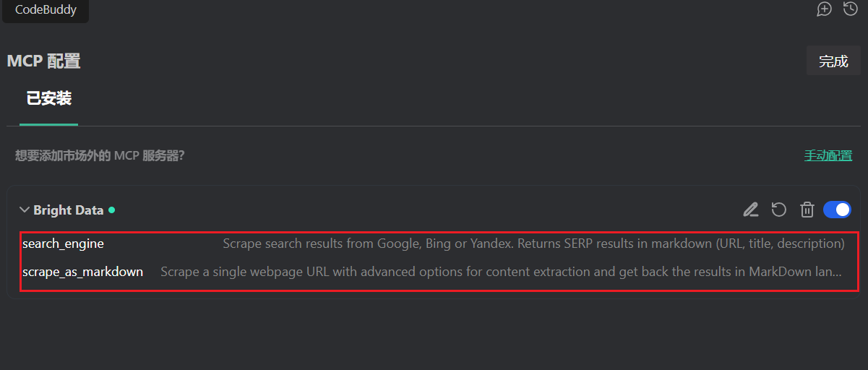The image size is (868, 370).
Task: Open the 手动配置 link
Action: (x=828, y=155)
